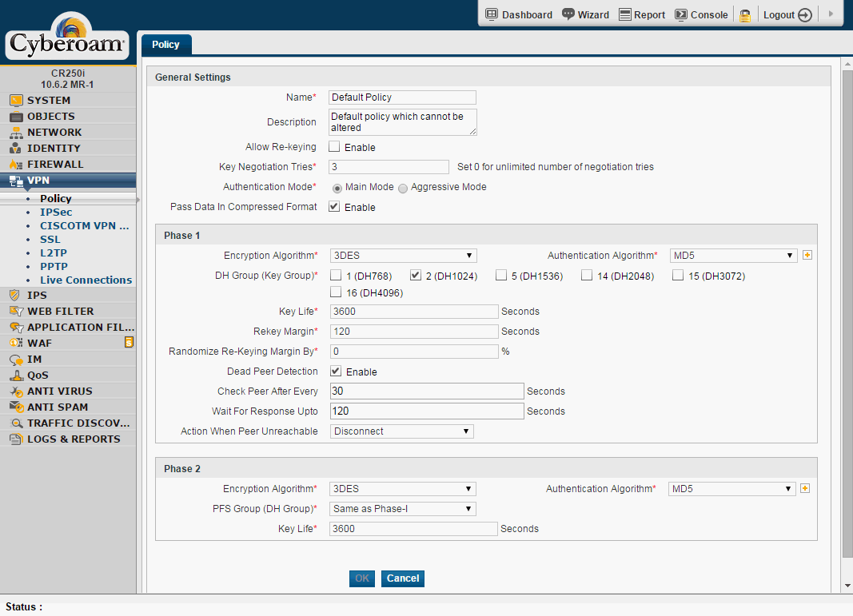The height and width of the screenshot is (616, 853).
Task: Open CISCO VPN submenu item
Action: (84, 225)
